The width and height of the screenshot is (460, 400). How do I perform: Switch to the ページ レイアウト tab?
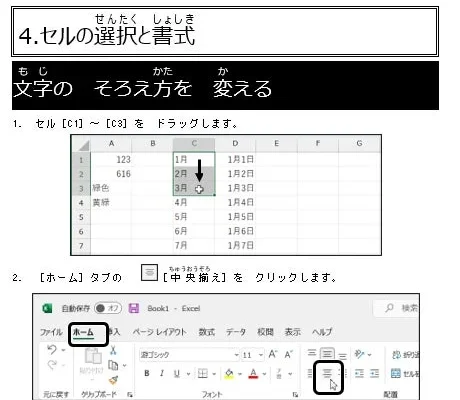click(159, 332)
